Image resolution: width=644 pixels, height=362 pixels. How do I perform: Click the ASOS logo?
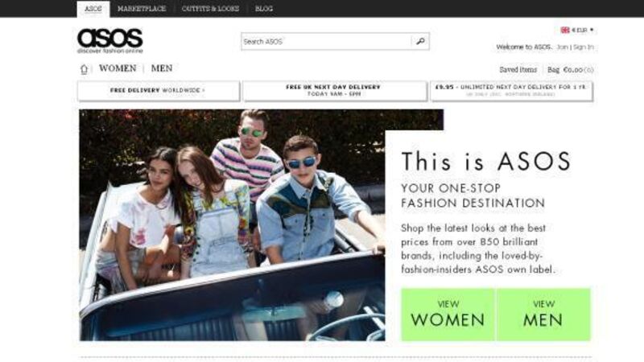109,39
